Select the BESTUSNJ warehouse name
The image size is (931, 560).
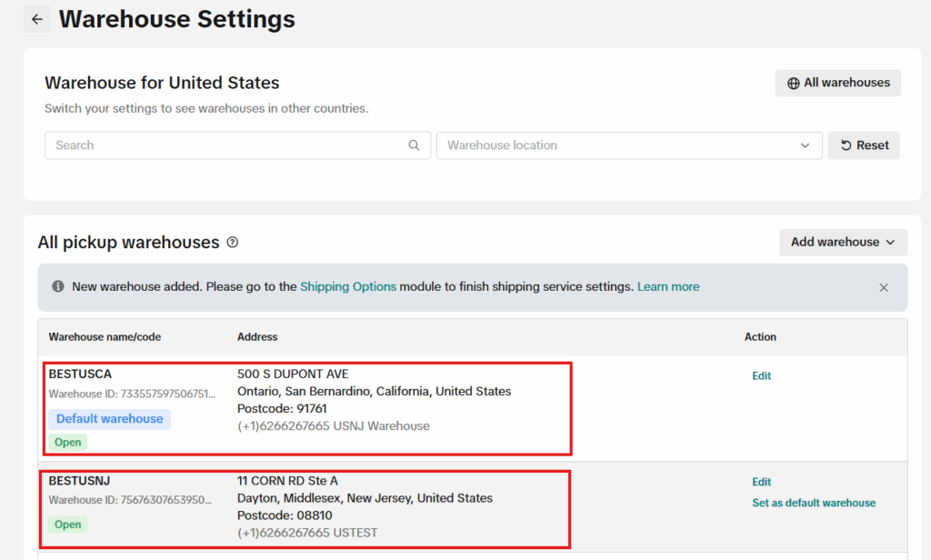click(x=79, y=481)
